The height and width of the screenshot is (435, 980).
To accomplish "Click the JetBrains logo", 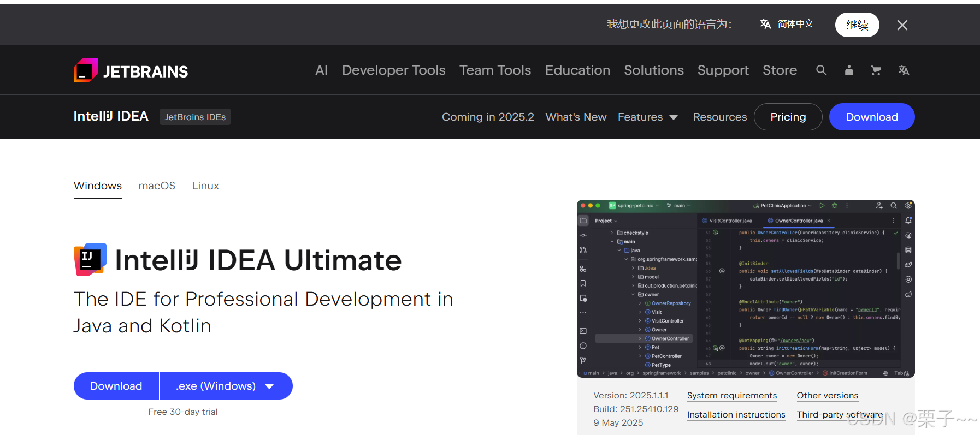I will coord(131,70).
